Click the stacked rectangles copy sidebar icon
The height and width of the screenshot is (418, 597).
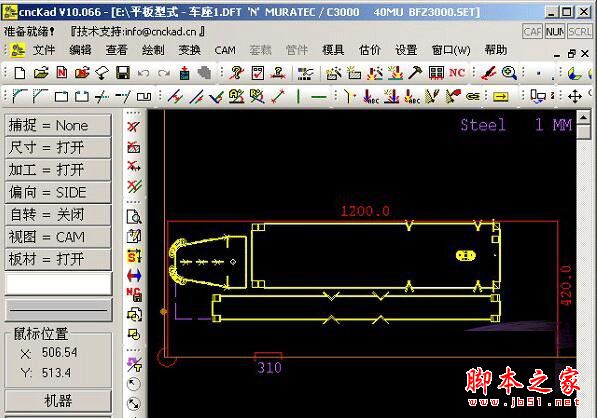pos(134,314)
